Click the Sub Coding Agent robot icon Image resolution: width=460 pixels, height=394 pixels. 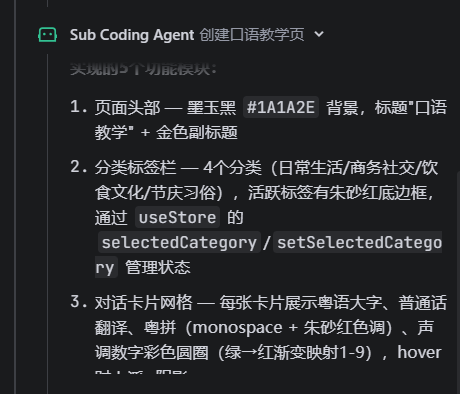pyautogui.click(x=47, y=35)
